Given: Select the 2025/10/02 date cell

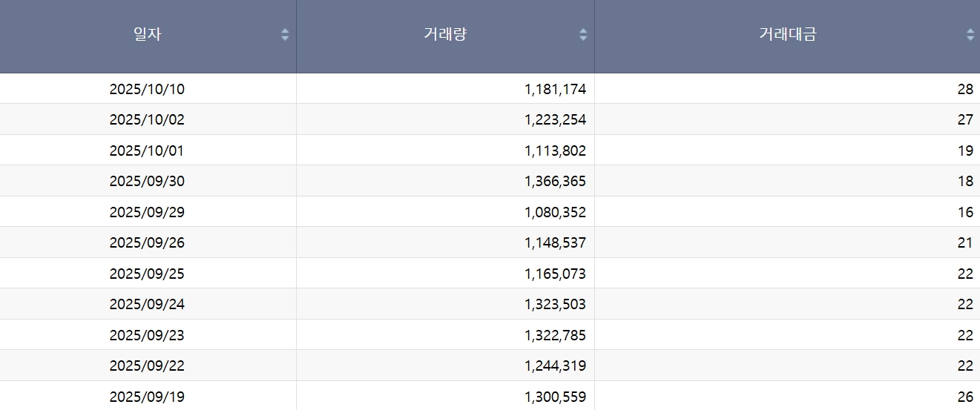Looking at the screenshot, I should [147, 120].
